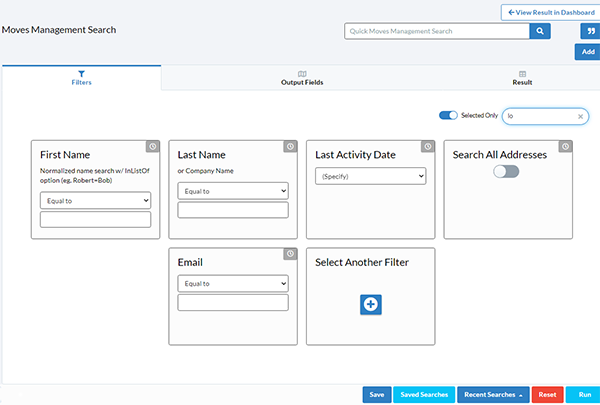600x405 pixels.
Task: Click View Result in Dashboard button
Action: [551, 13]
